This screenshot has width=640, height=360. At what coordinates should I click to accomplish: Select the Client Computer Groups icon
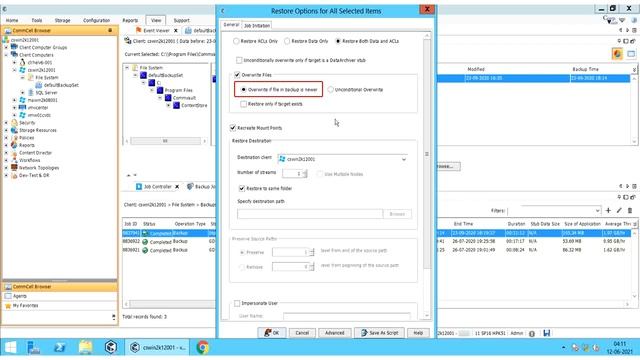click(14, 47)
